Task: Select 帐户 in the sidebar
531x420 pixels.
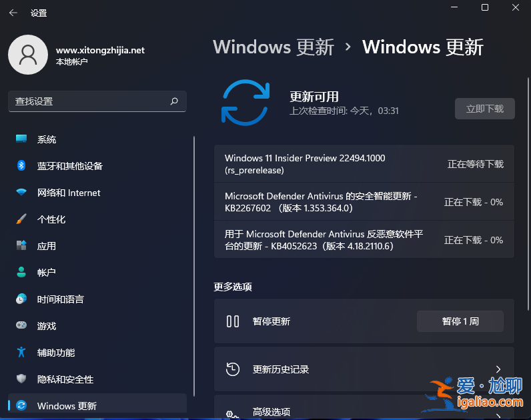Action: point(97,273)
